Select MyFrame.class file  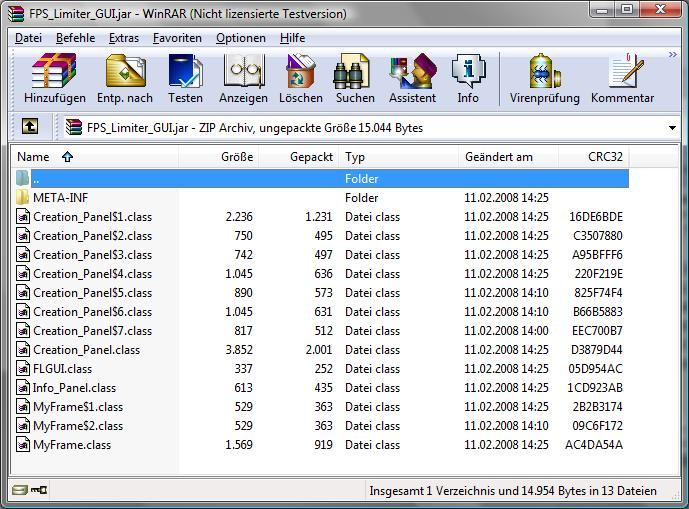coord(321,445)
